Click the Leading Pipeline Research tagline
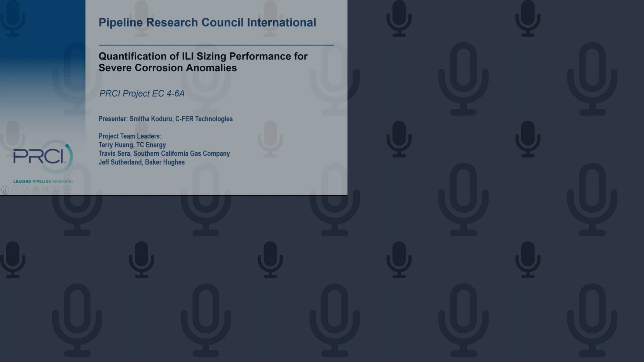Viewport: 644px width, 362px height. (43, 182)
